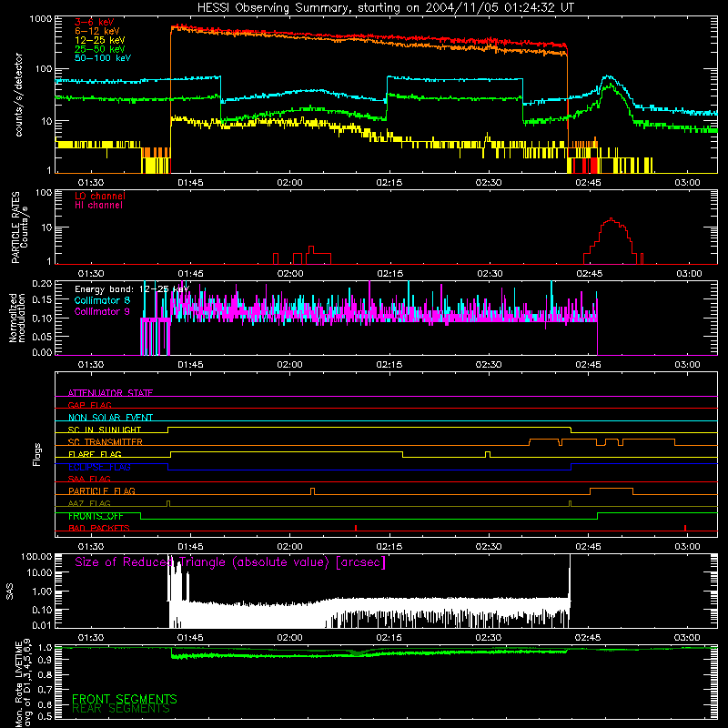Click the 100.00 tick on SAS axis
Image resolution: width=728 pixels, height=728 pixels.
click(36, 556)
